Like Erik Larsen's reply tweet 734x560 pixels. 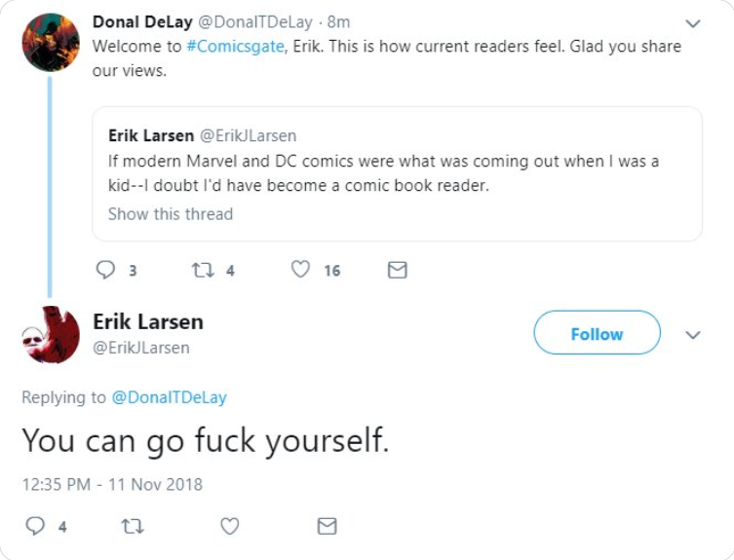click(229, 526)
